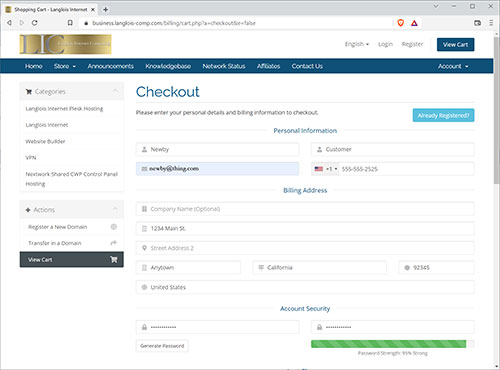Open the Langlois Internet category

click(47, 125)
